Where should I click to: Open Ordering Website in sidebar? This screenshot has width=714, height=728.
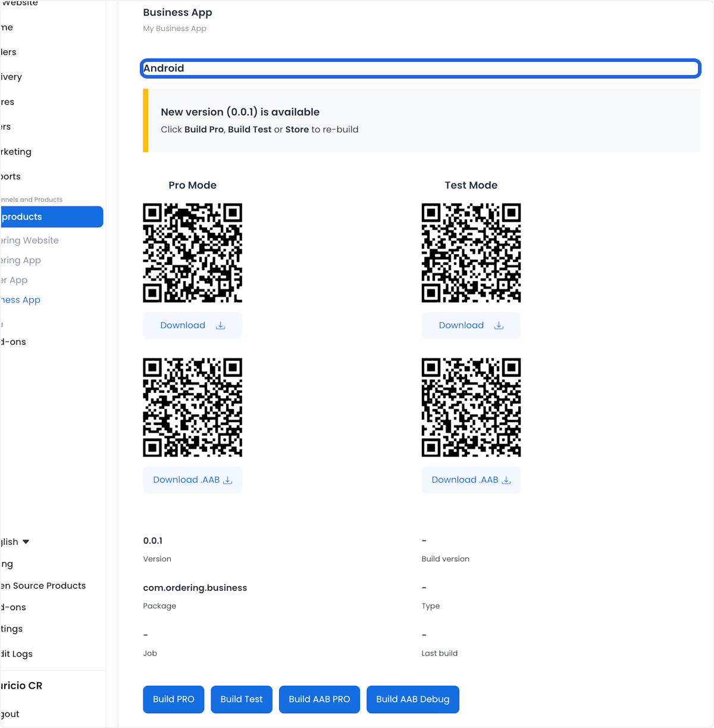[x=30, y=240]
